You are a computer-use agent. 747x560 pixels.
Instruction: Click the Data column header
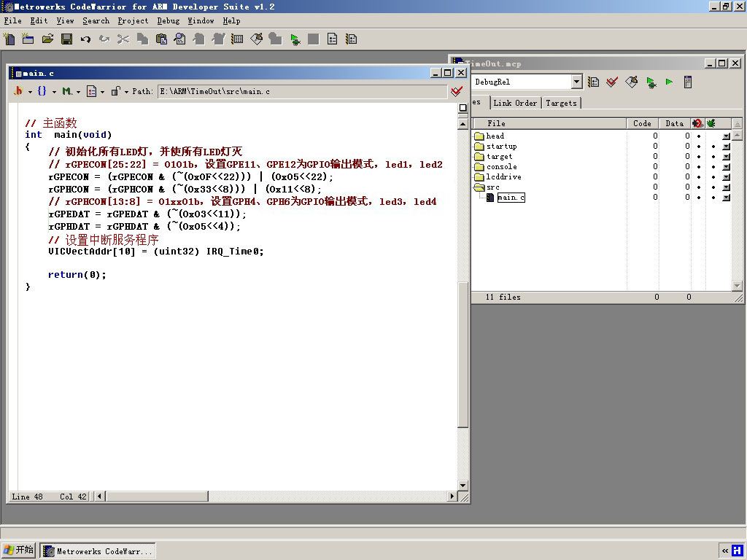675,123
